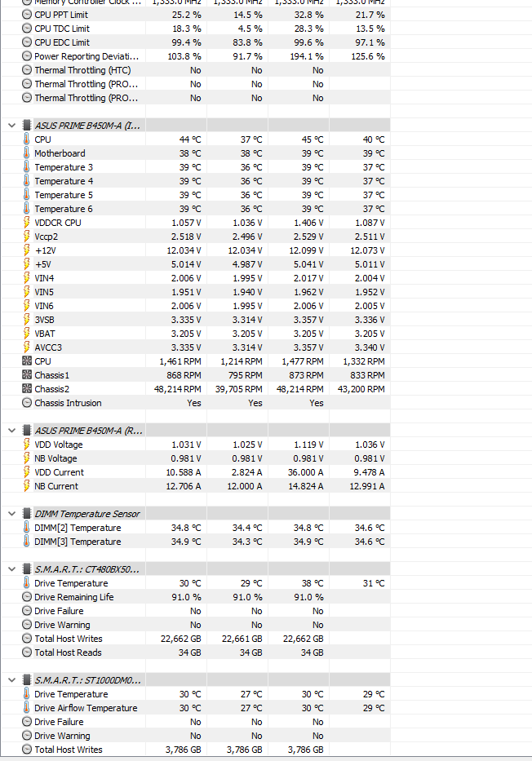
Task: Select the VIN5 voltage row
Action: 195,292
